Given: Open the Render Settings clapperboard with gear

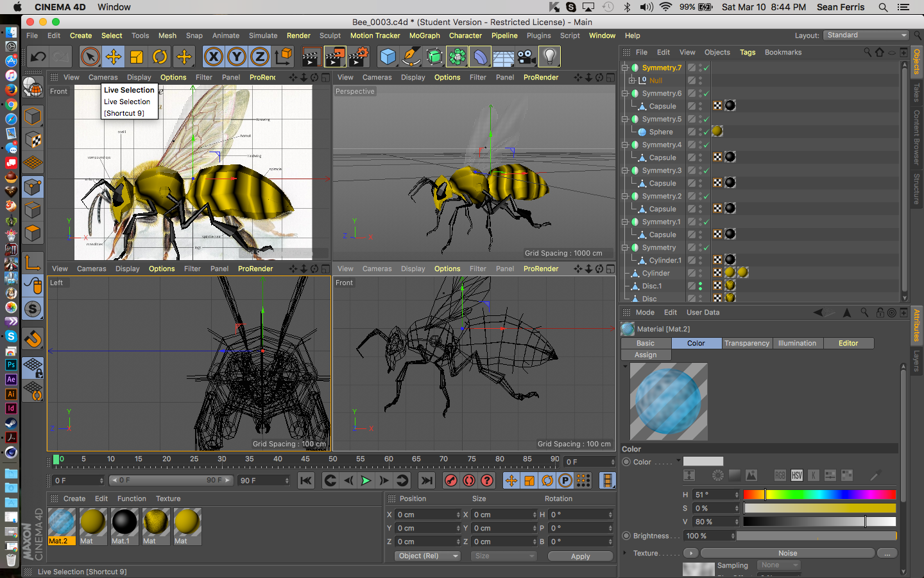Looking at the screenshot, I should click(x=358, y=57).
